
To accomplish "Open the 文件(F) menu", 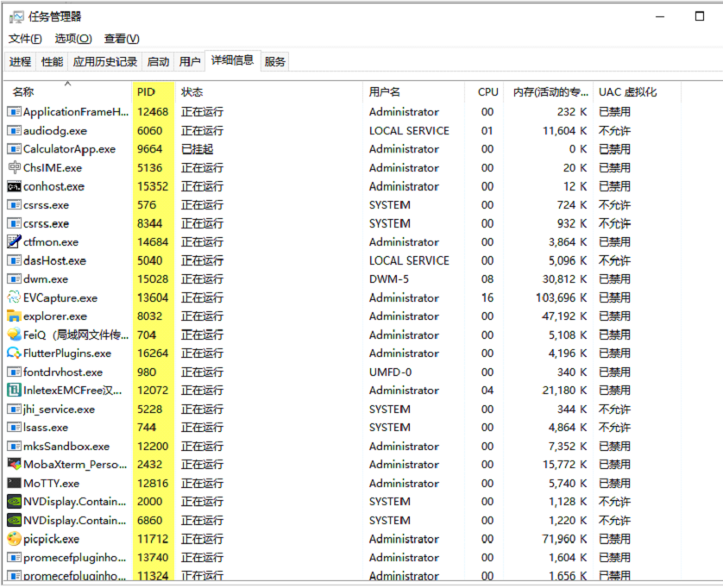I will tap(25, 39).
